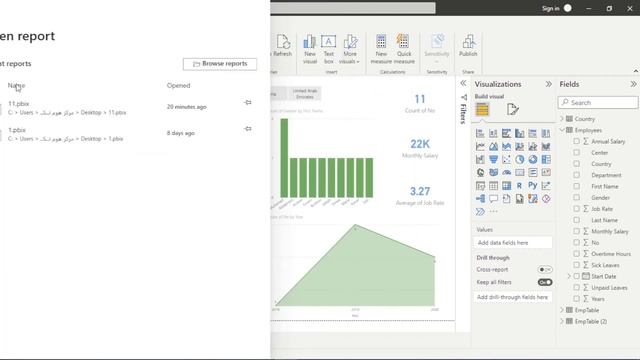Select the Clustered column chart visual
640x360 pixels.
pyautogui.click(x=519, y=133)
